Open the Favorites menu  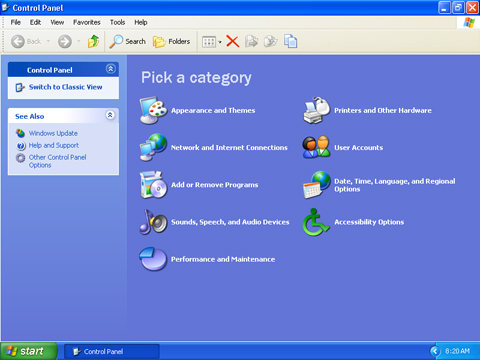[x=87, y=22]
